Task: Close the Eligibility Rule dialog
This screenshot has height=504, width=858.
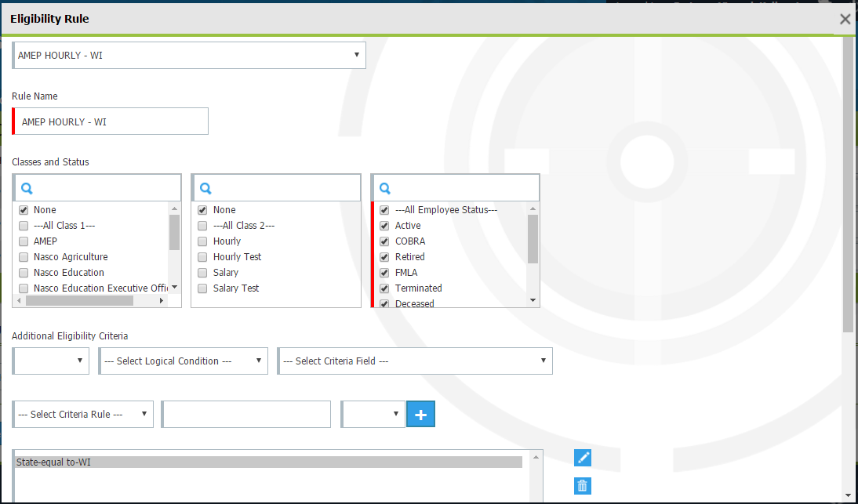Action: (x=845, y=20)
